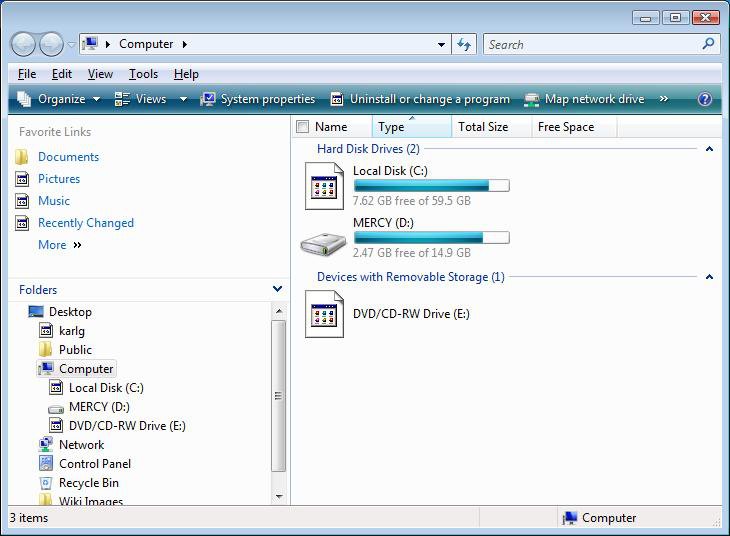Image resolution: width=730 pixels, height=536 pixels.
Task: Click the Recycle Bin icon in tree
Action: (x=46, y=483)
